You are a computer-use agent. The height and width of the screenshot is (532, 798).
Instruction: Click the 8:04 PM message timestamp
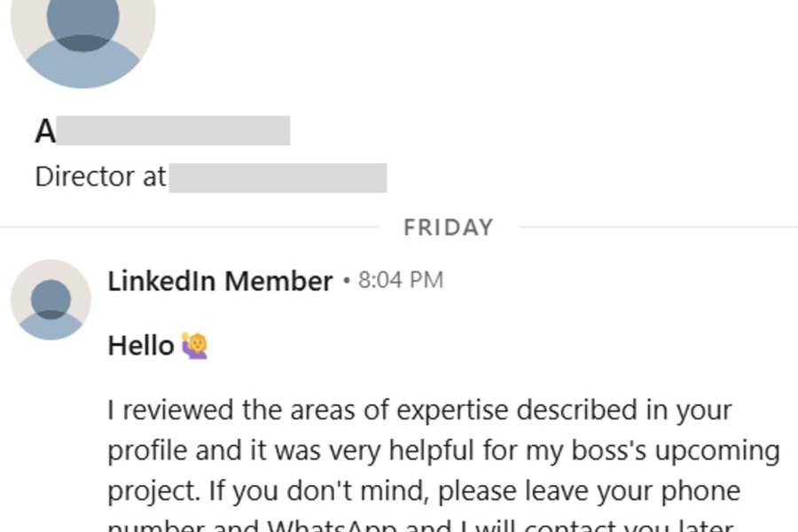(400, 280)
